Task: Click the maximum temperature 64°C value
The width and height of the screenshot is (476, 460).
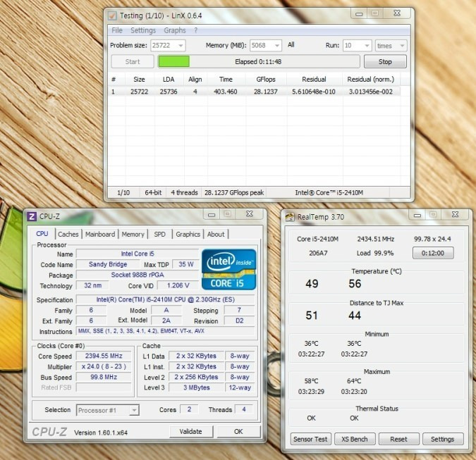Action: click(354, 381)
